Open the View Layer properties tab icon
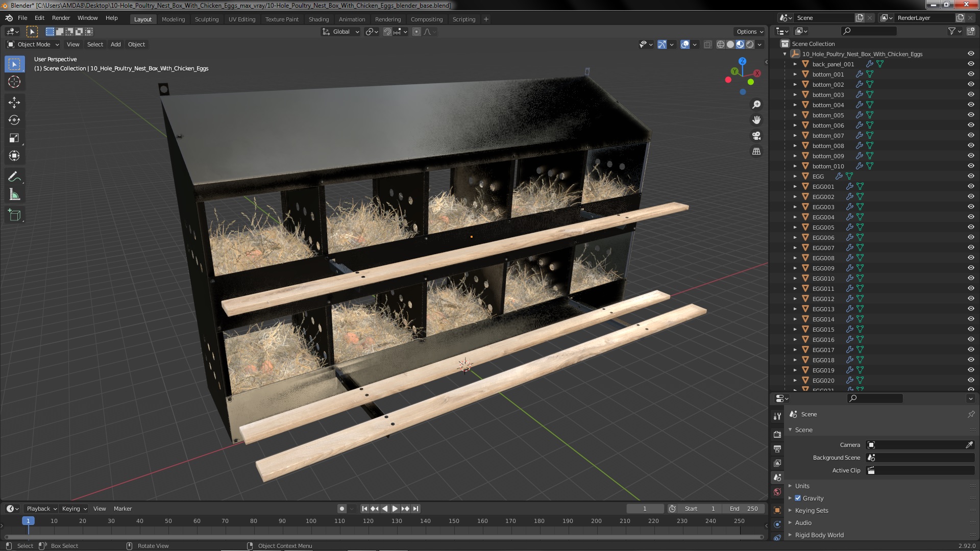 [777, 463]
